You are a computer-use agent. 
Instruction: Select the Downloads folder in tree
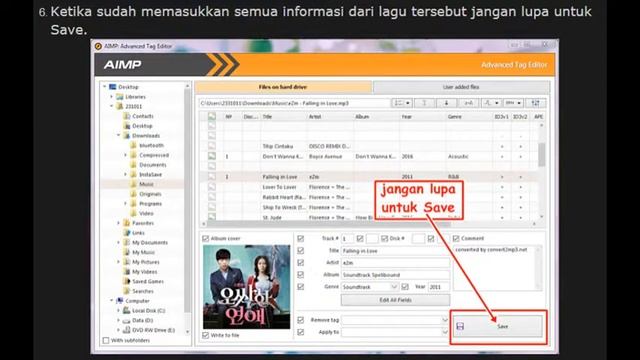[146, 136]
